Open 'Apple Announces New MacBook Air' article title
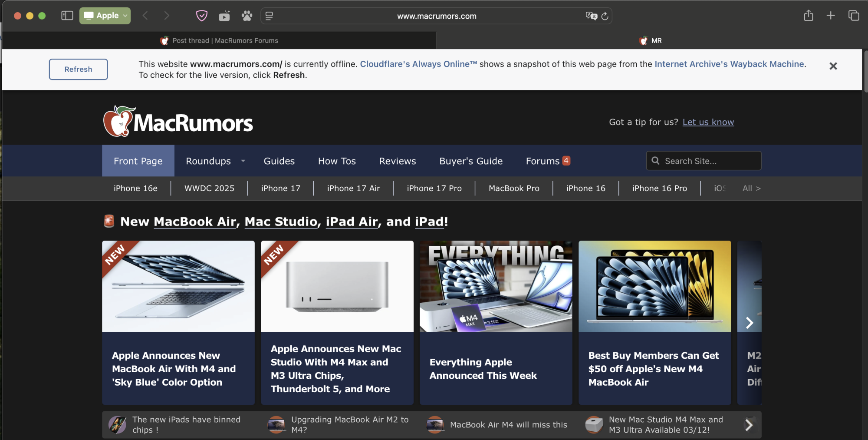The image size is (868, 440). click(x=174, y=369)
